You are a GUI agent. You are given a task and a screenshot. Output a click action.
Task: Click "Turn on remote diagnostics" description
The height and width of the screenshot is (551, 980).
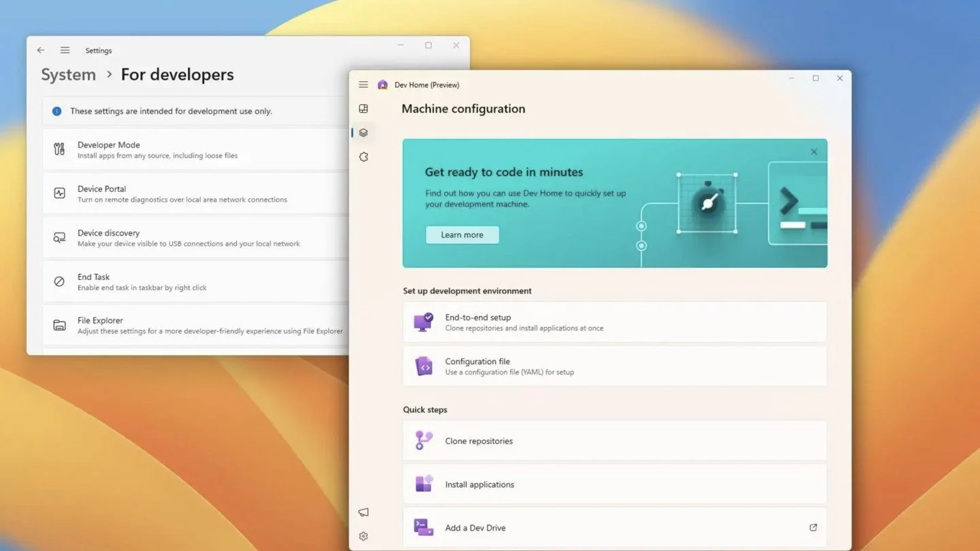[x=182, y=200]
